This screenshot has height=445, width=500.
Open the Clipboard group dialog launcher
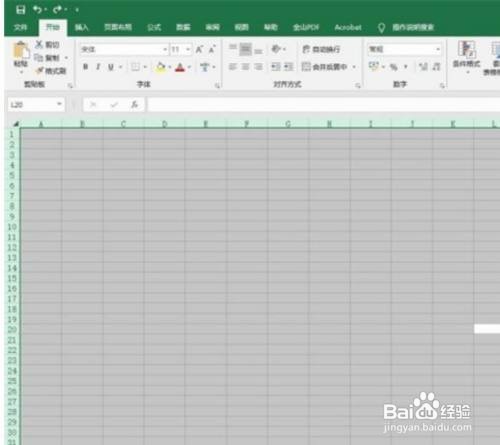(70, 86)
